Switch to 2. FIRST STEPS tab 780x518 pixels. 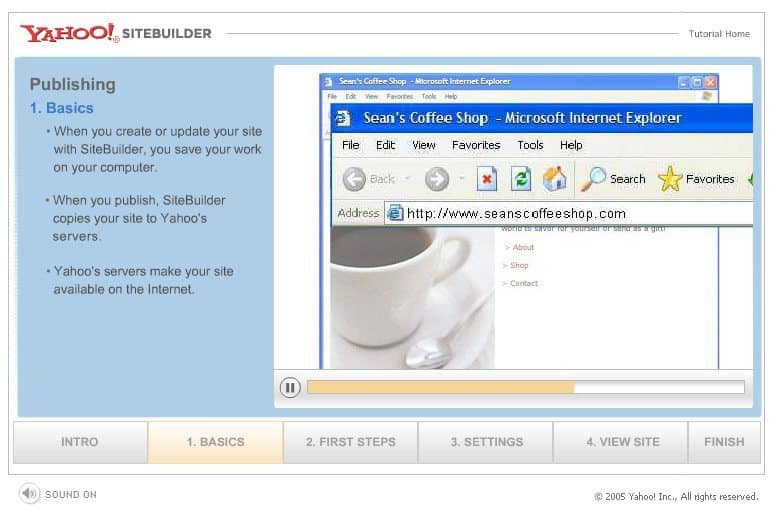[x=351, y=442]
